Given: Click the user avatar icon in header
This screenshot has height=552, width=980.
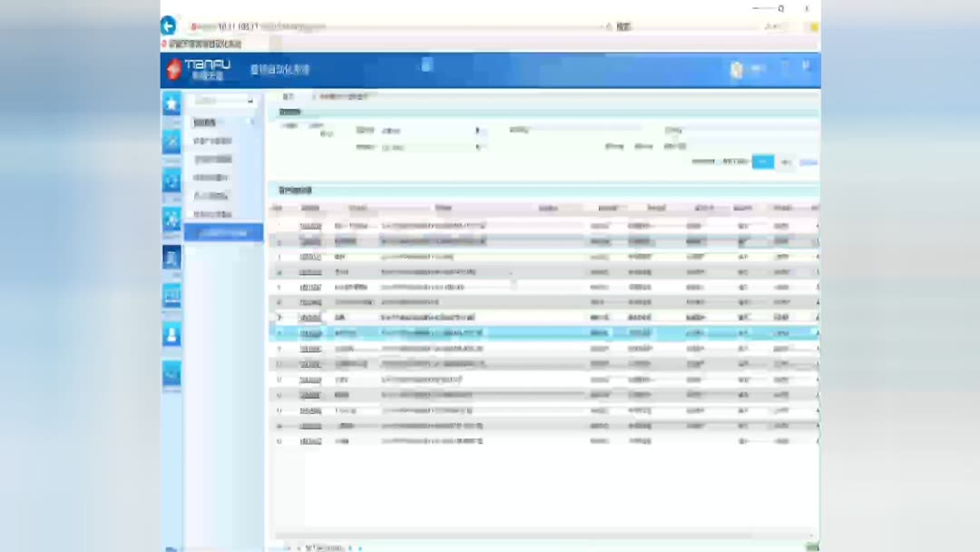Looking at the screenshot, I should 737,69.
